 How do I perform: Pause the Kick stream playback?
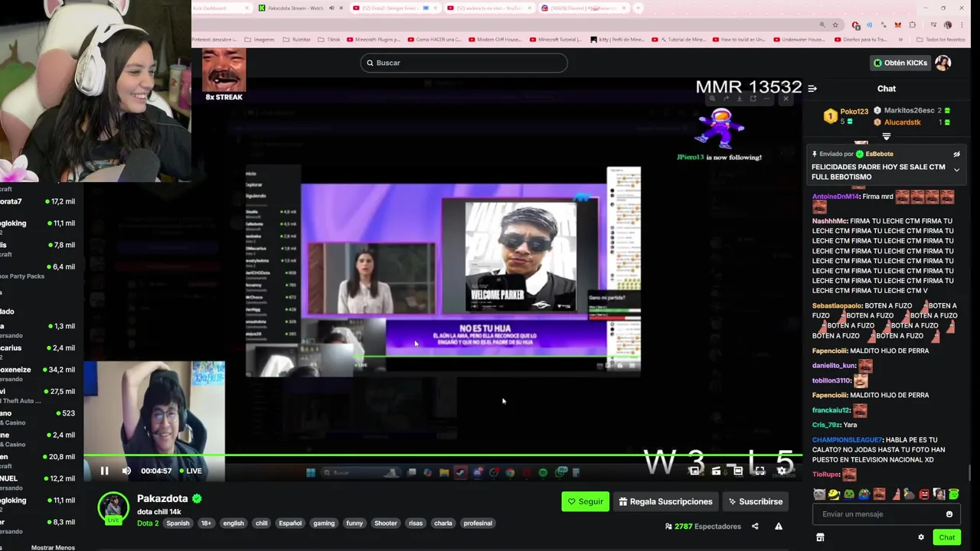[104, 471]
